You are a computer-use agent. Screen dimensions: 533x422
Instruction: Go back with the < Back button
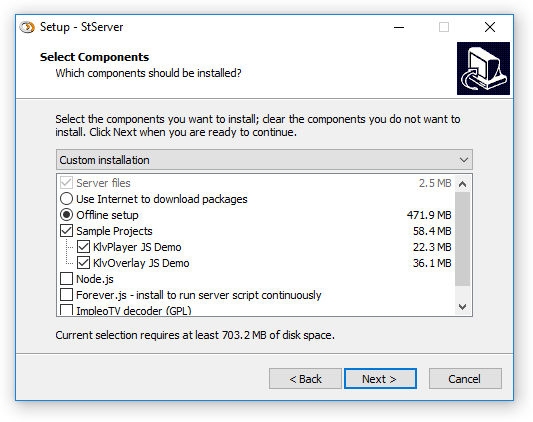point(305,378)
